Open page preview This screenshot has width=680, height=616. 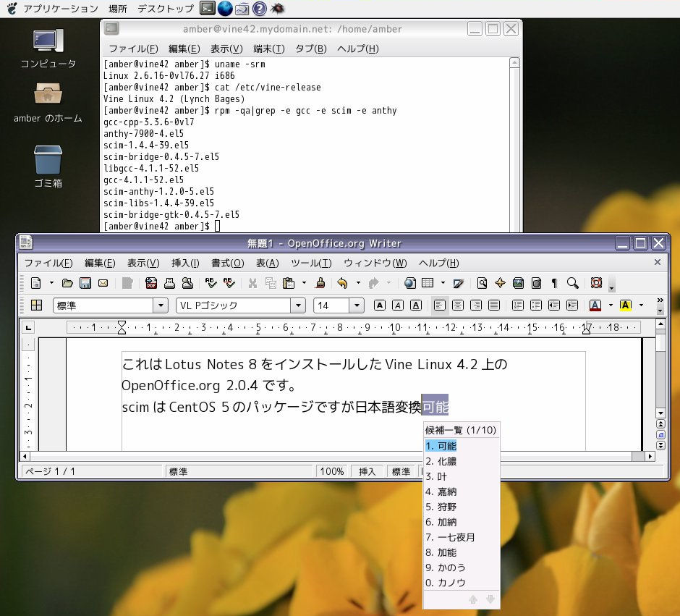[x=187, y=283]
